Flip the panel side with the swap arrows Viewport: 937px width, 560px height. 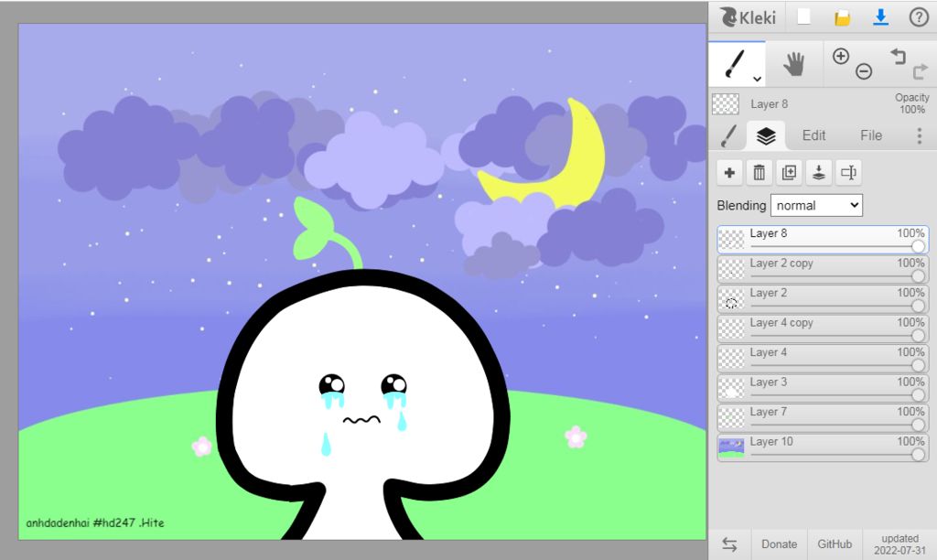tap(729, 544)
